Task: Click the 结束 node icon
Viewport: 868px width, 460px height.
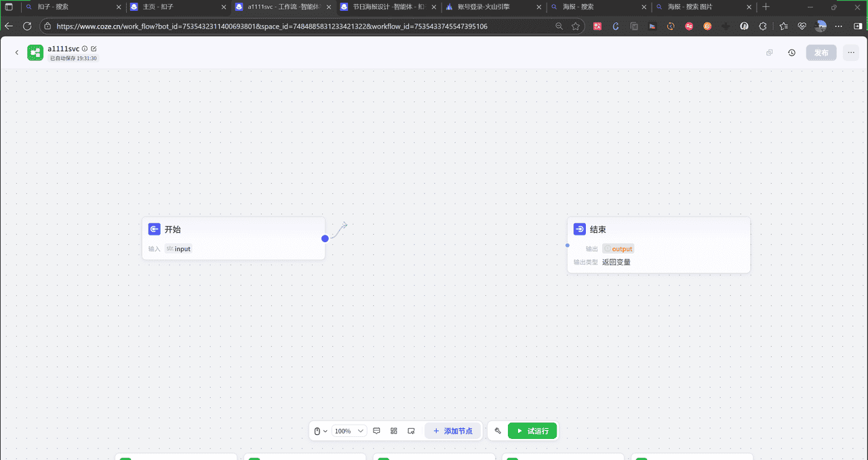Action: 579,229
